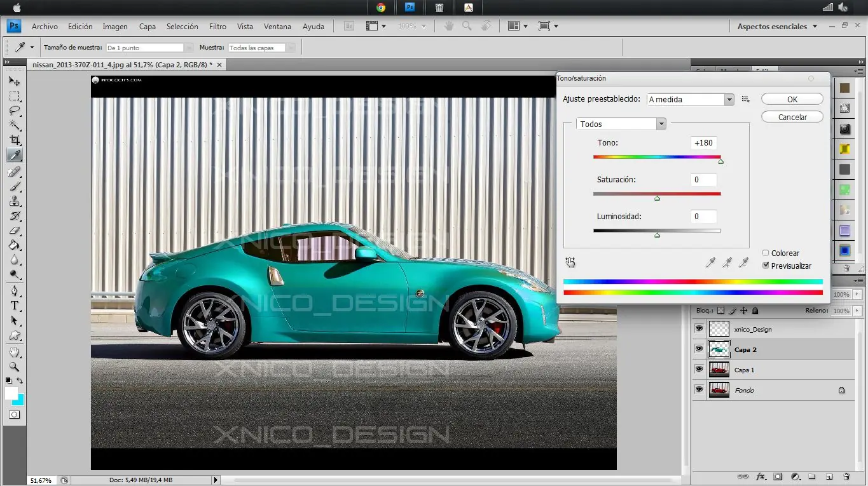This screenshot has width=868, height=486.
Task: Select the Blur tool
Action: (x=14, y=260)
